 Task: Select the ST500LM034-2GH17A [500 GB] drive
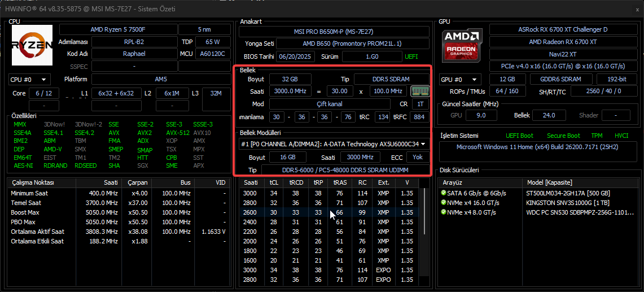538,193
